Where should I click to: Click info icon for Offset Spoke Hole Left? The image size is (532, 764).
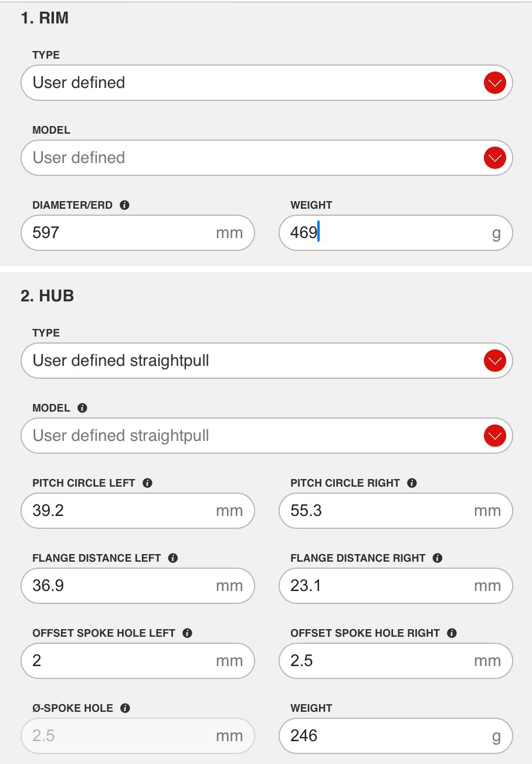pos(188,633)
